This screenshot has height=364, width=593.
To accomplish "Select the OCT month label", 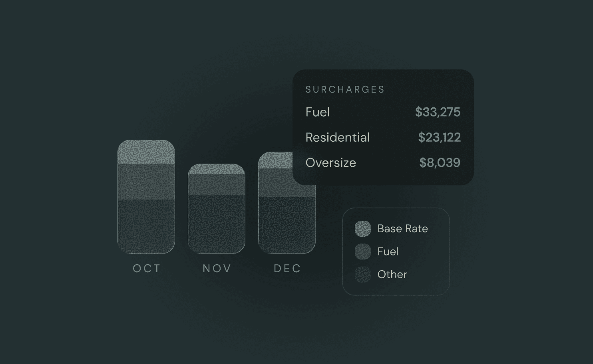I will [147, 269].
